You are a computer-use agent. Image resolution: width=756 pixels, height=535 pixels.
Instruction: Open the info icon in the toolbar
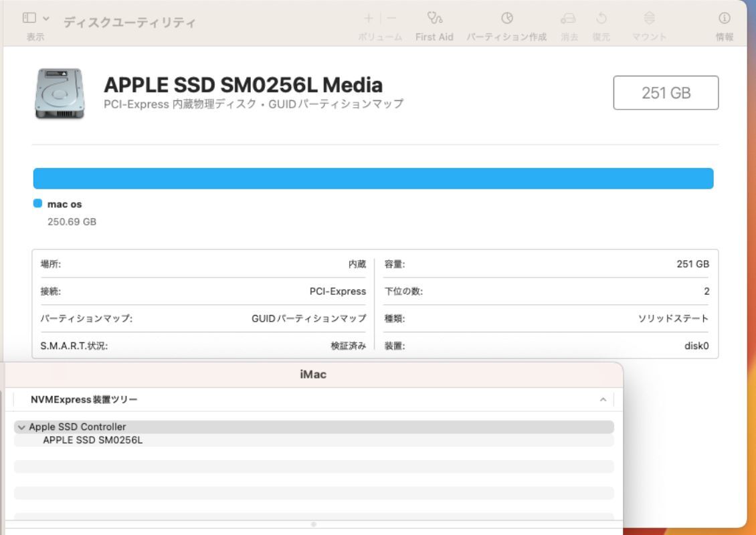point(724,18)
